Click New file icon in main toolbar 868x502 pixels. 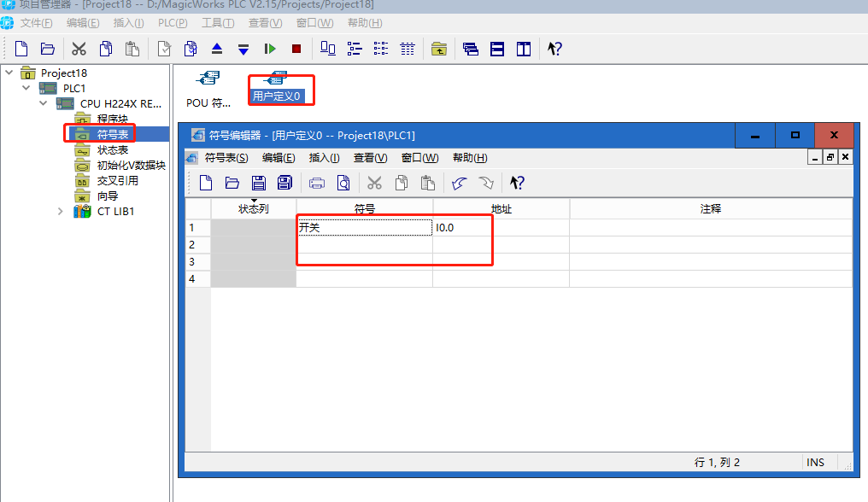point(21,49)
